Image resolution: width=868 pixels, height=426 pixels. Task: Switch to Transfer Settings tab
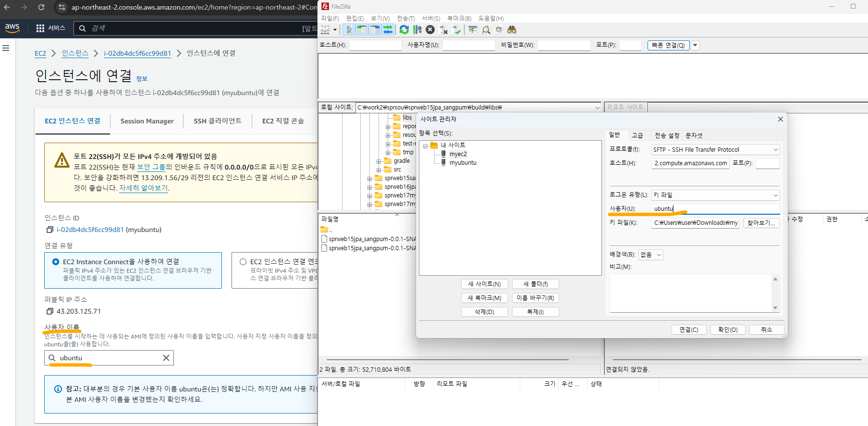click(x=667, y=135)
